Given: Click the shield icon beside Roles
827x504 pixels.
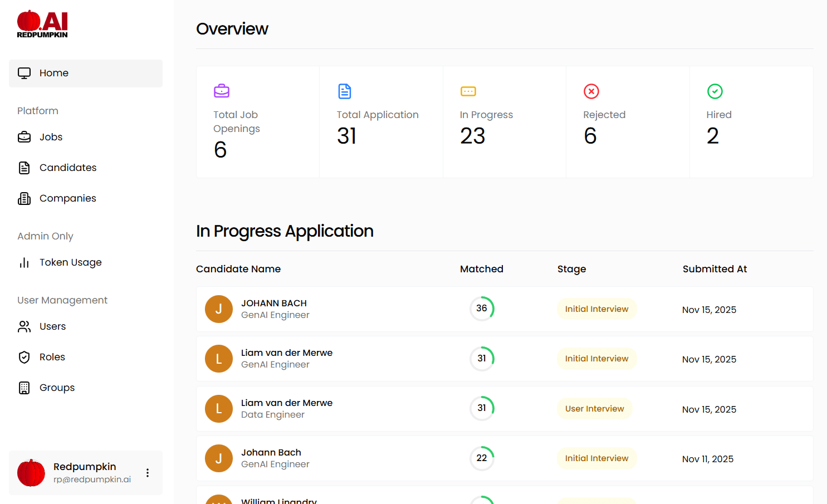Looking at the screenshot, I should pyautogui.click(x=25, y=357).
